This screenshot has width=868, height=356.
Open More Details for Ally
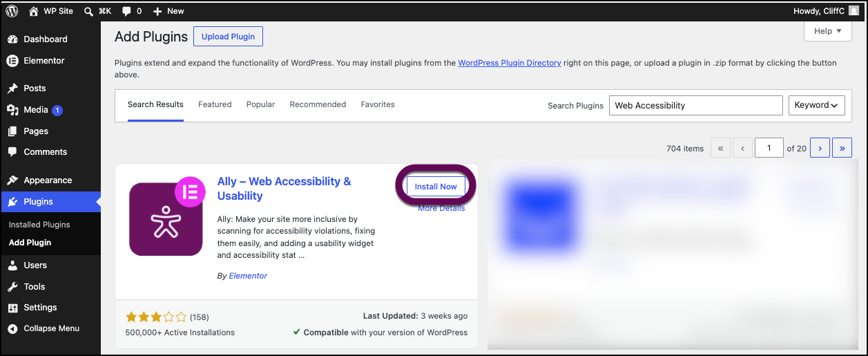coord(441,208)
